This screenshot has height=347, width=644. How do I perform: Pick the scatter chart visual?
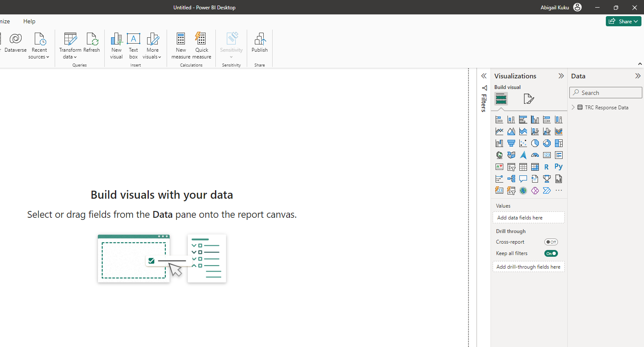(523, 143)
